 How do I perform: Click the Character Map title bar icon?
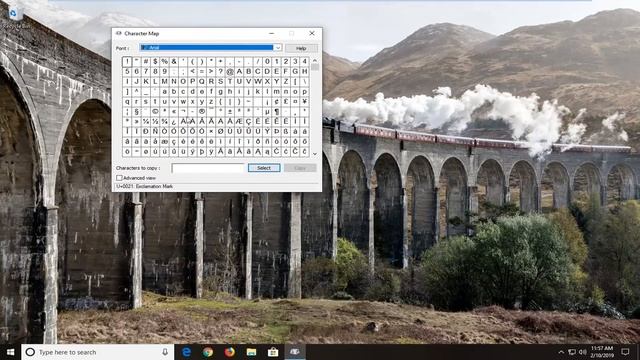(x=119, y=33)
